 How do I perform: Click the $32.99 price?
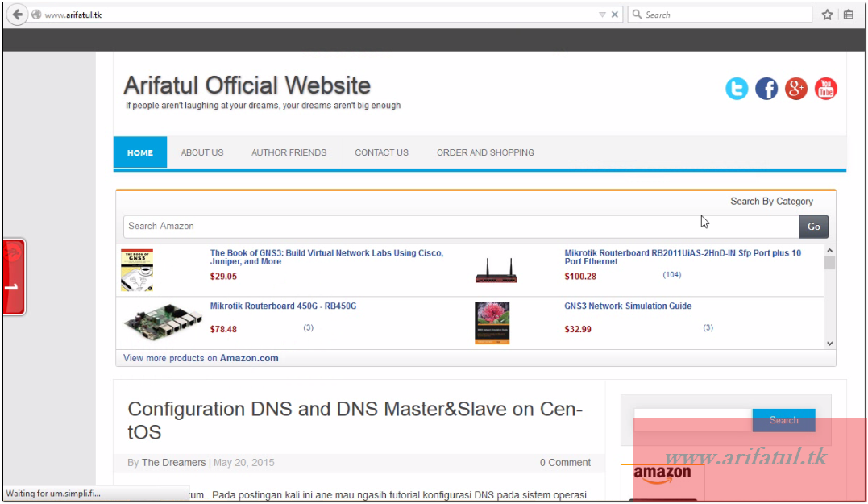(x=577, y=329)
